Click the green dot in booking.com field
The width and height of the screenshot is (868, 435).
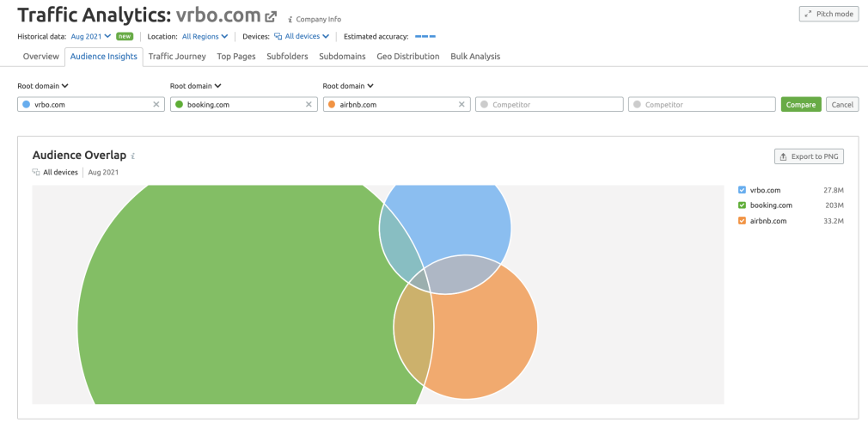(x=179, y=104)
